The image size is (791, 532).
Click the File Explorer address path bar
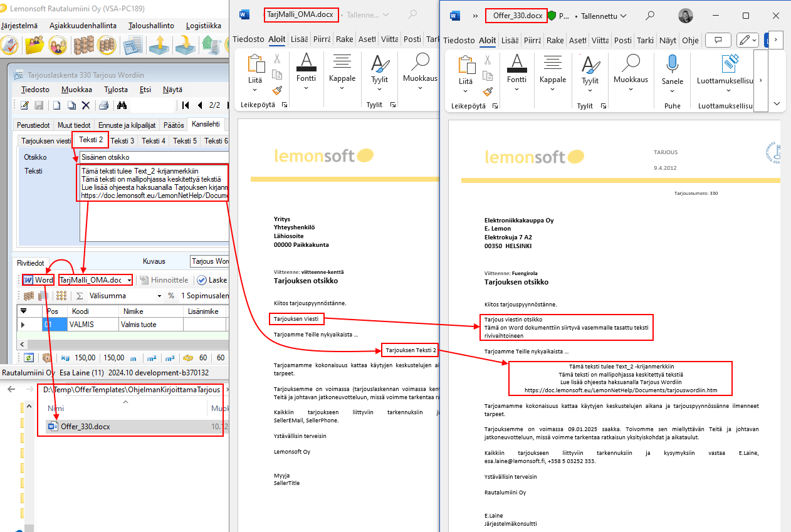coord(130,389)
